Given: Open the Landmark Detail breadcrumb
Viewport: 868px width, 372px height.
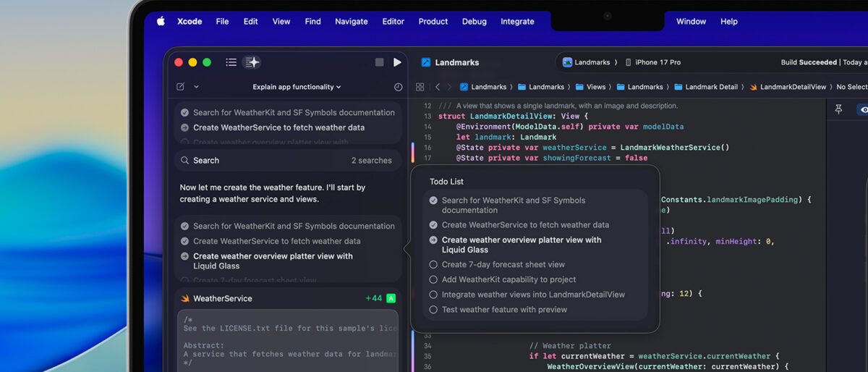Looking at the screenshot, I should click(x=706, y=87).
